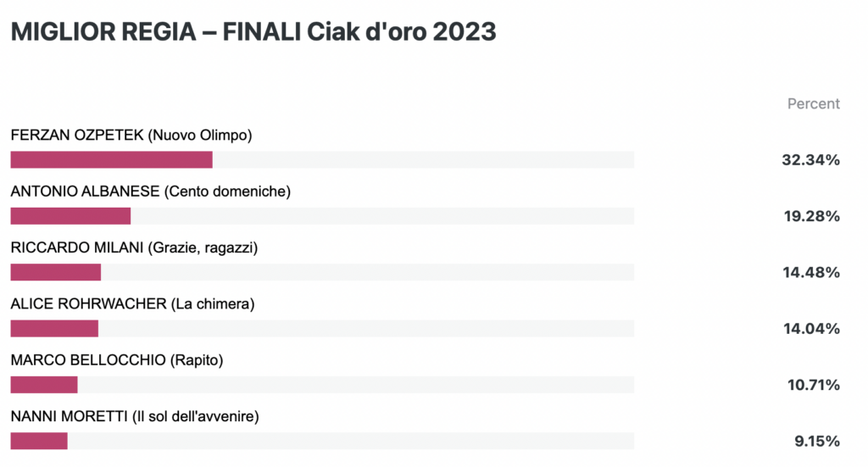Click the 14.04% percentage value
This screenshot has height=467, width=868.
coord(811,329)
